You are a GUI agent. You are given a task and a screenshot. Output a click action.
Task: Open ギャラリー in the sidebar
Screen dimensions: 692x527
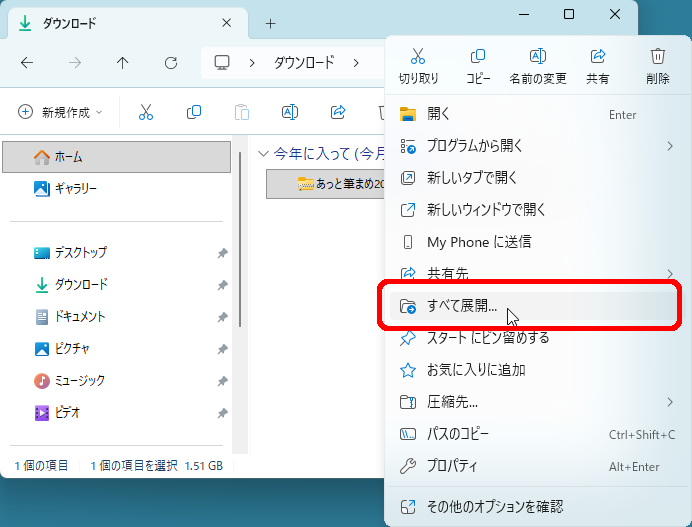pos(75,188)
